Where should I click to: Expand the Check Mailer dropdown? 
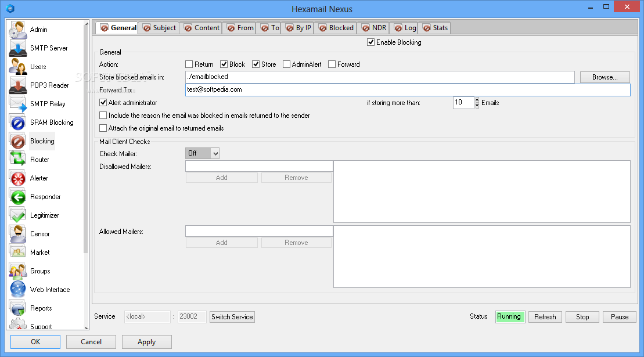click(215, 153)
